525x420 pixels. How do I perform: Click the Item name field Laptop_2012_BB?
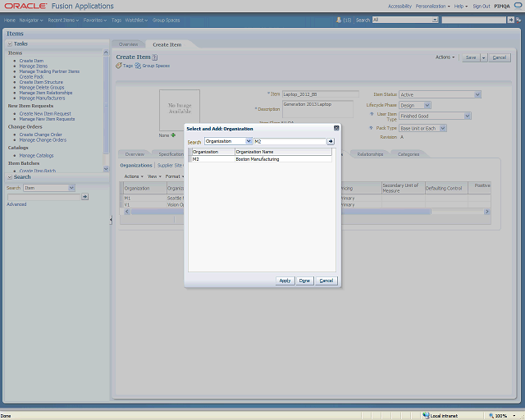(321, 94)
